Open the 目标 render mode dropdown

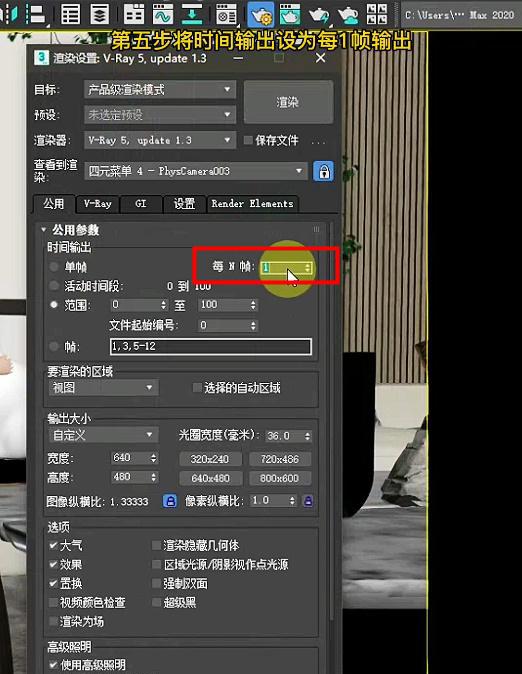tap(160, 90)
